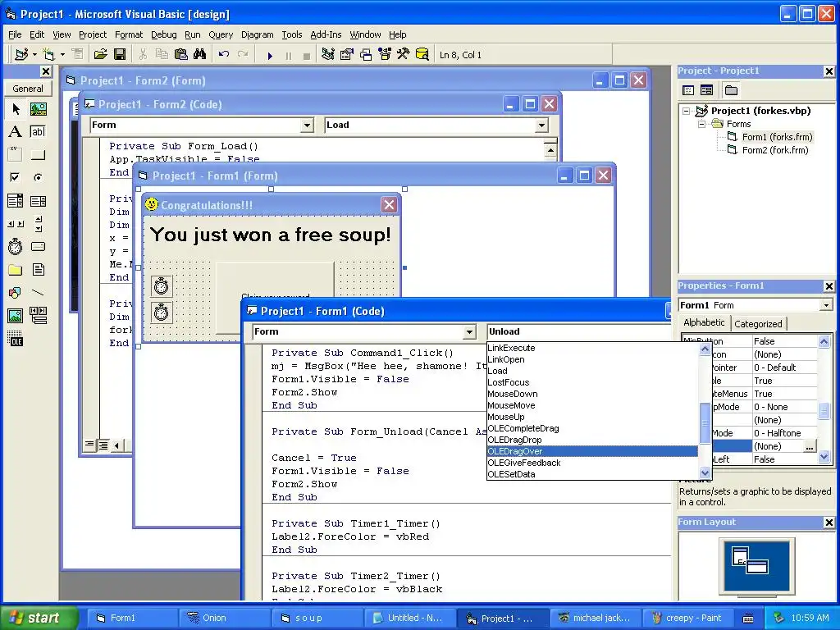Select the ComboBox control in the toolbox

coord(16,201)
